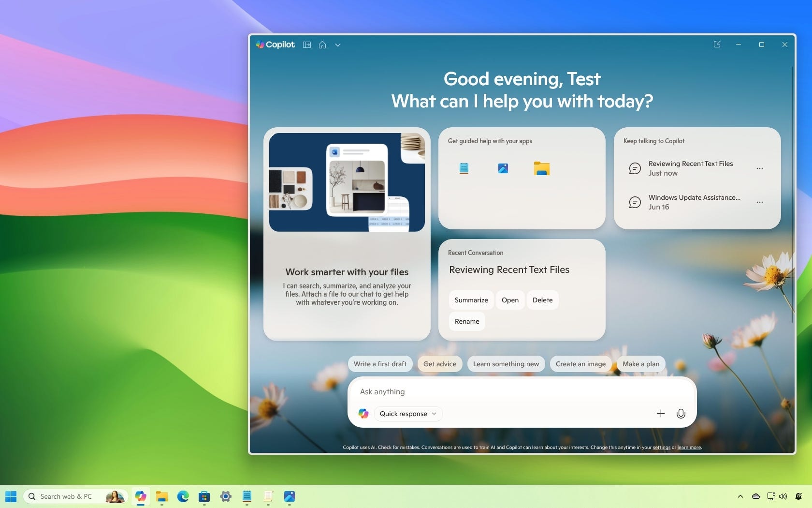Pick the Make a plan suggestion

[641, 364]
